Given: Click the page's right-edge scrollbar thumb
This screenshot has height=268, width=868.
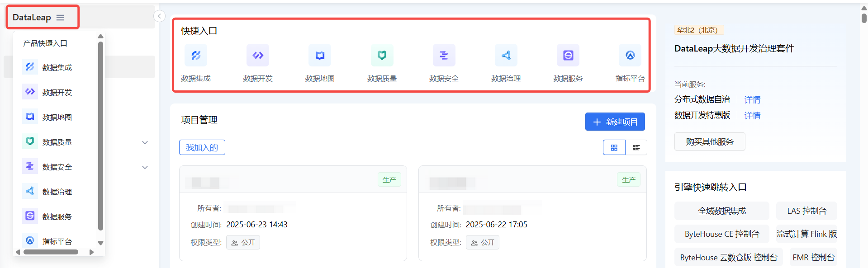Looking at the screenshot, I should click(x=864, y=18).
